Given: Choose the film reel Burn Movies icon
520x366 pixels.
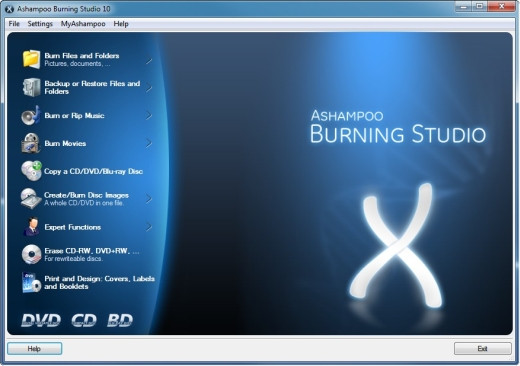Looking at the screenshot, I should [x=31, y=143].
